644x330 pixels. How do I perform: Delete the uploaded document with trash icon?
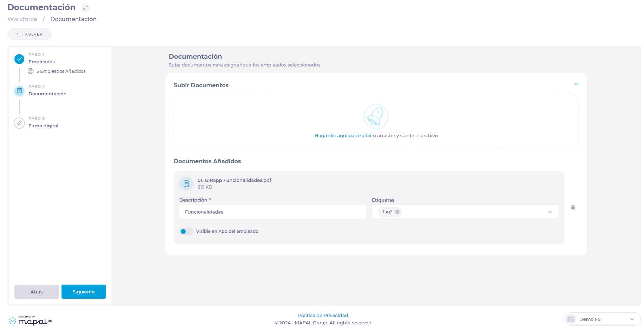[573, 208]
